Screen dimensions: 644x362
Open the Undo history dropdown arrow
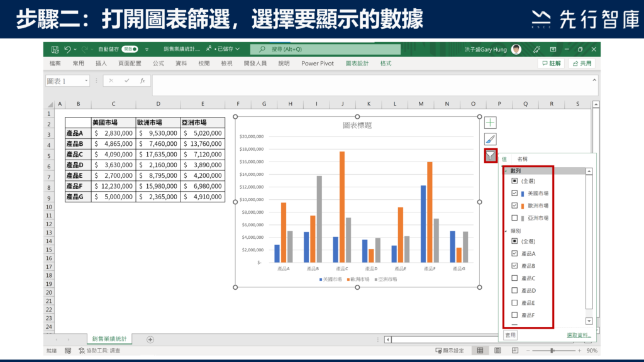[x=75, y=50]
